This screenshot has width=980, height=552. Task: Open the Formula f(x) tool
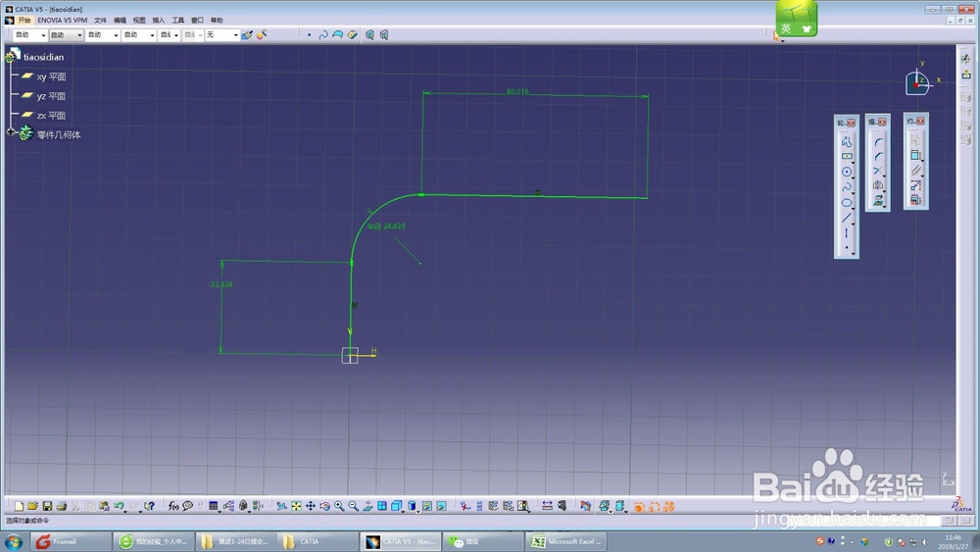coord(173,506)
